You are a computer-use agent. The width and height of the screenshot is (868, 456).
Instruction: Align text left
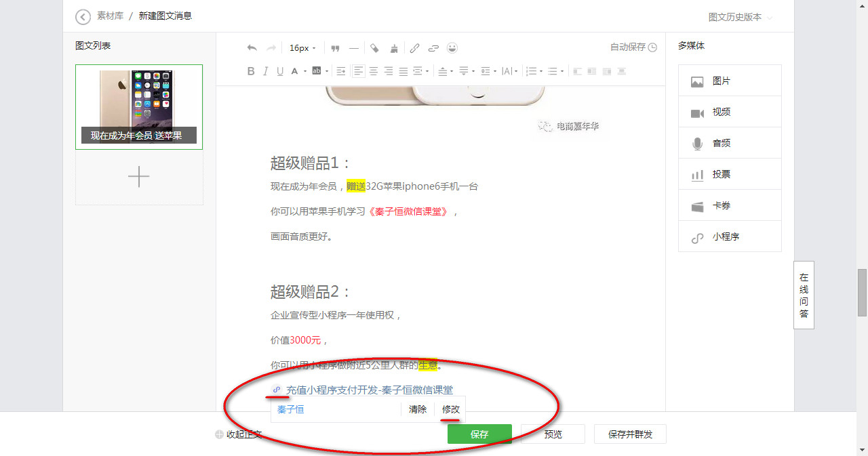pos(358,71)
